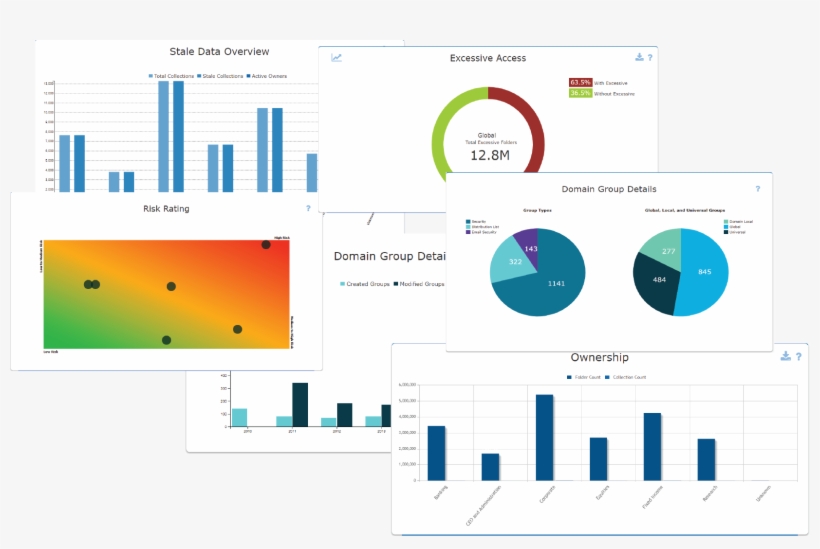Toggle the Active Owners legend series
The height and width of the screenshot is (549, 820).
tap(268, 76)
